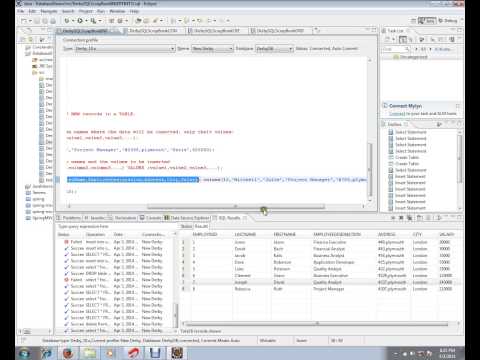Open the Run icon's dropdown arrow
480x360 pixels.
tap(86, 21)
